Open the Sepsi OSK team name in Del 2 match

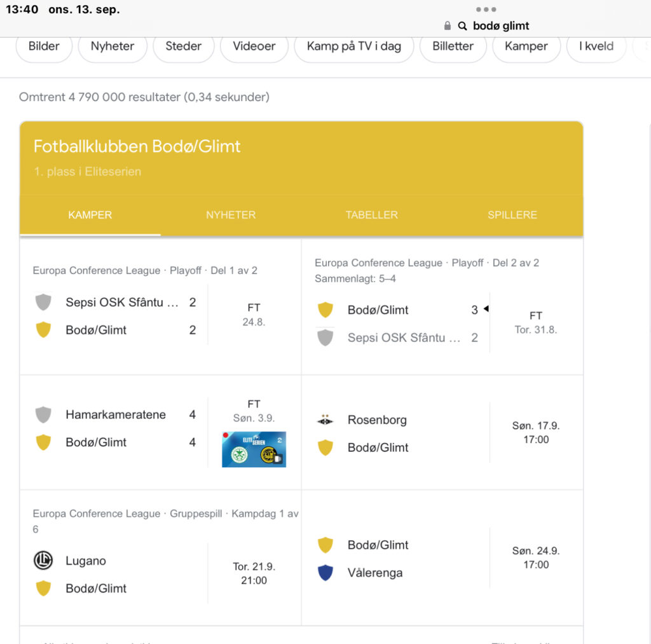(404, 338)
